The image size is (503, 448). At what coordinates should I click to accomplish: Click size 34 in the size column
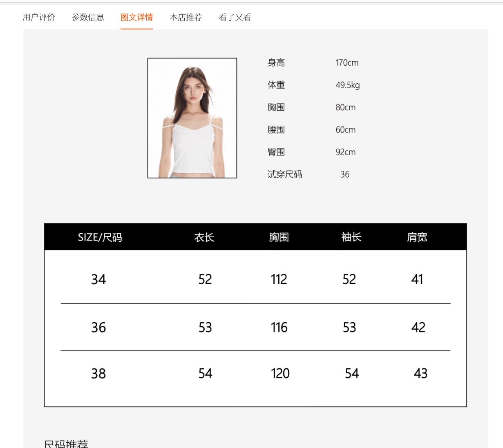[98, 279]
